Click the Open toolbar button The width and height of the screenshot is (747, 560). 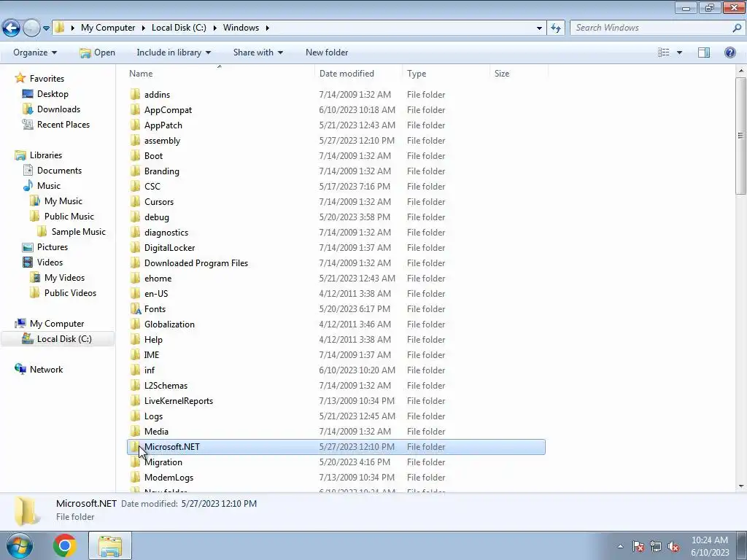pos(97,52)
